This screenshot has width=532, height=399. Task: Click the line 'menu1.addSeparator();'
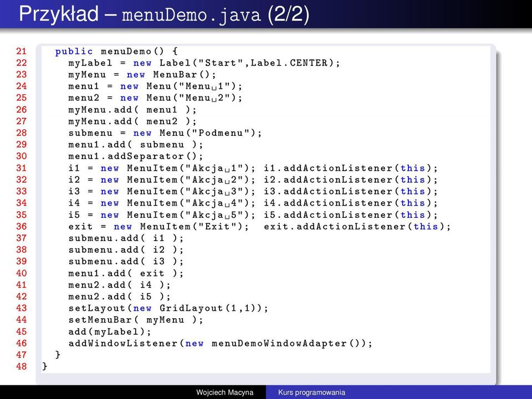pyautogui.click(x=136, y=156)
